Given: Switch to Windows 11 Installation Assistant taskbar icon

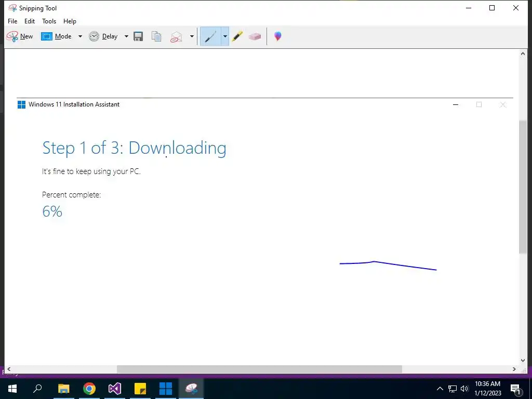Looking at the screenshot, I should click(x=166, y=389).
